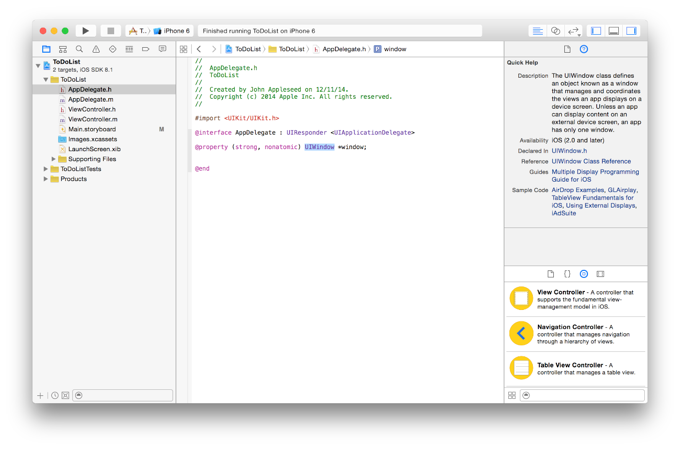The width and height of the screenshot is (680, 450).
Task: Open the related items menu in jump bar
Action: [x=183, y=49]
